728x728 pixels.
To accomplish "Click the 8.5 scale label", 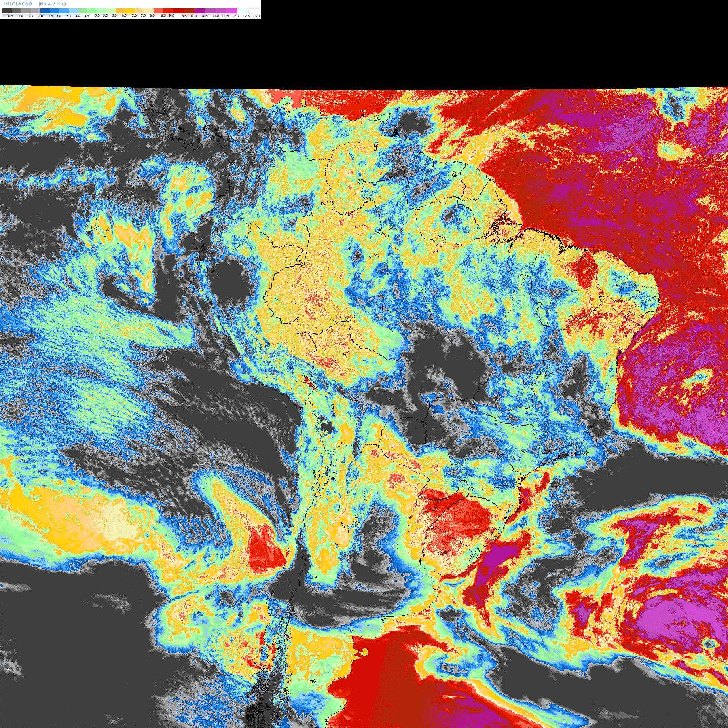I will pos(163,15).
